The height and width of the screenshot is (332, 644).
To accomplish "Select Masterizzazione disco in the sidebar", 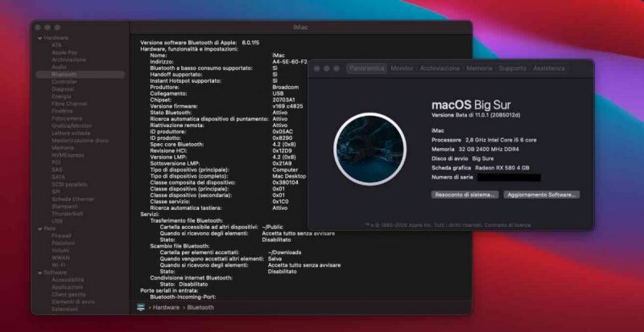I will [x=80, y=141].
